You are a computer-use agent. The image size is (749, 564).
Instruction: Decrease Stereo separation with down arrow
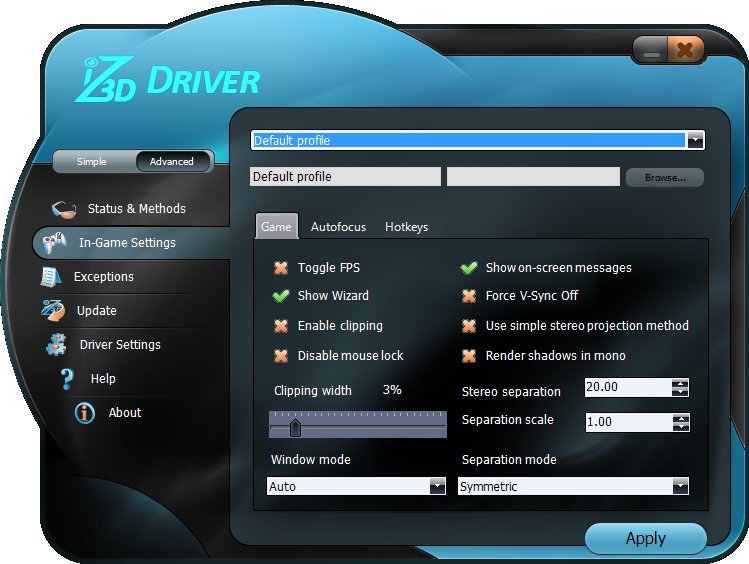680,392
